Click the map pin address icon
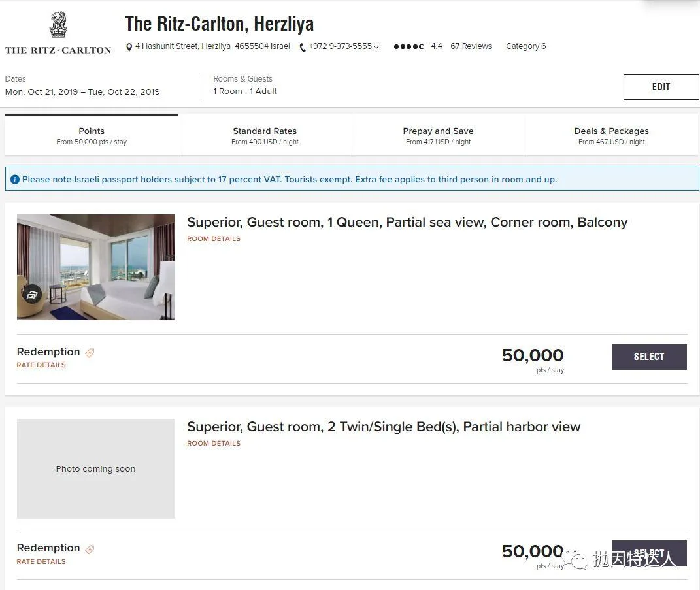This screenshot has width=700, height=590. 129,47
